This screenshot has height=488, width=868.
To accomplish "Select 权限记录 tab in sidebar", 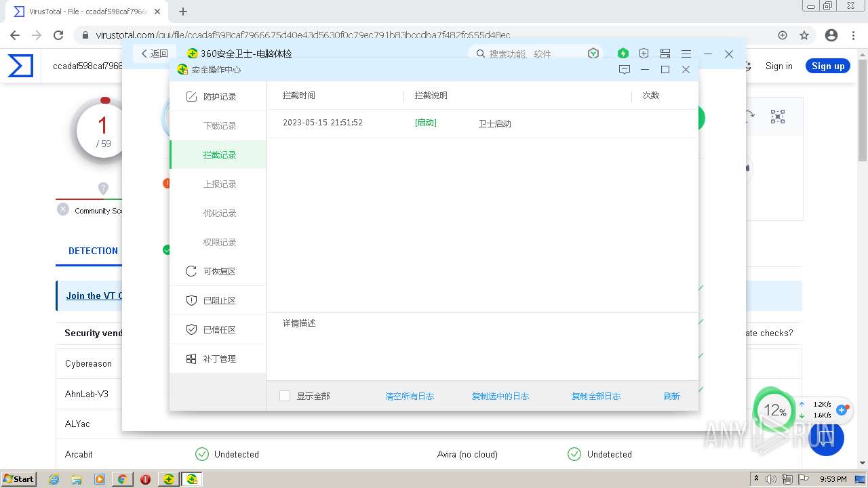I will (220, 243).
